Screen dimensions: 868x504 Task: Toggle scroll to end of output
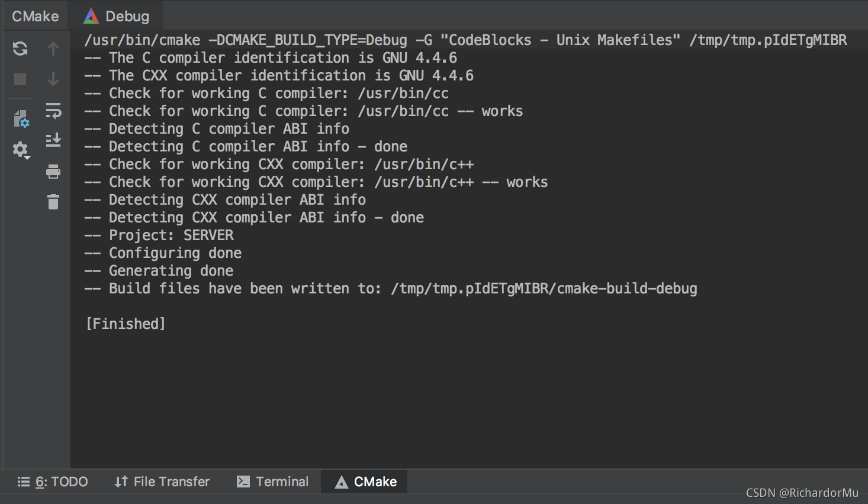53,140
